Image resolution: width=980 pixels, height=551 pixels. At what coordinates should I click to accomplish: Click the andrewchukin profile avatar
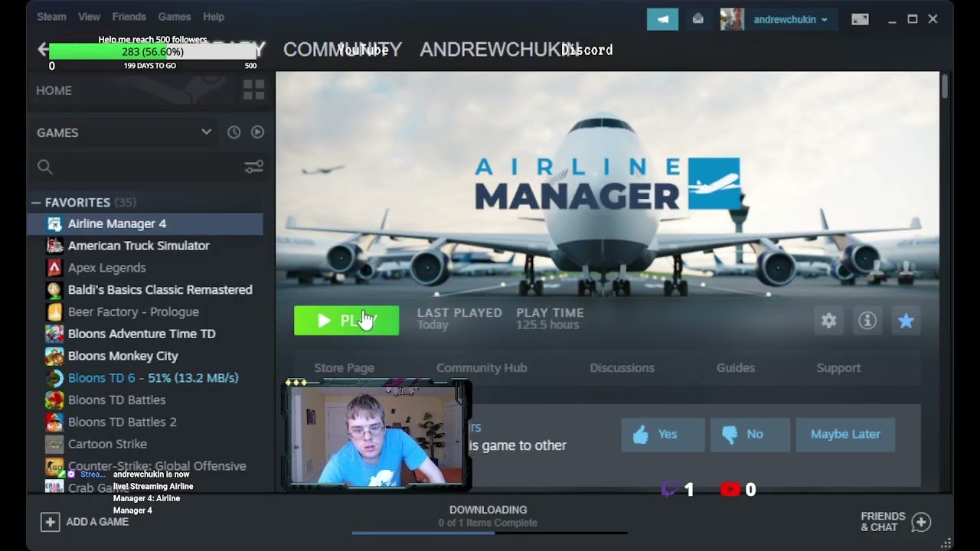point(732,19)
